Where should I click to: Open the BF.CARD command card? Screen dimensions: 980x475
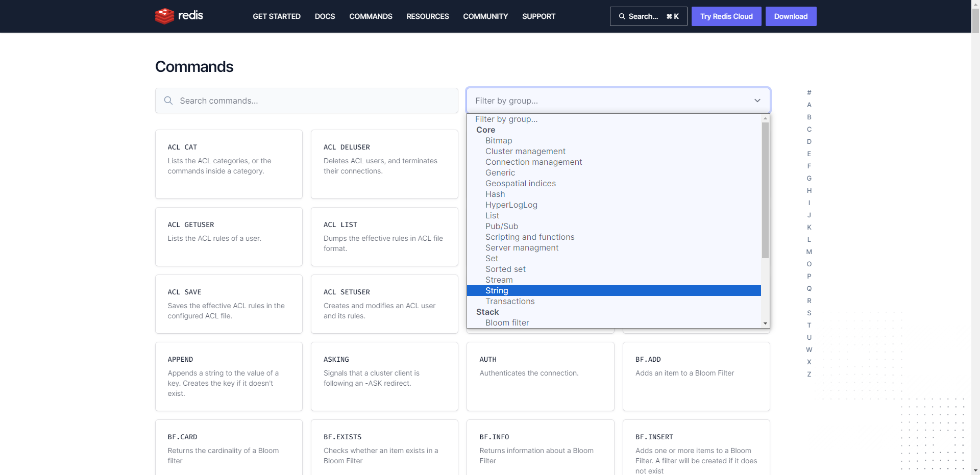coord(229,447)
